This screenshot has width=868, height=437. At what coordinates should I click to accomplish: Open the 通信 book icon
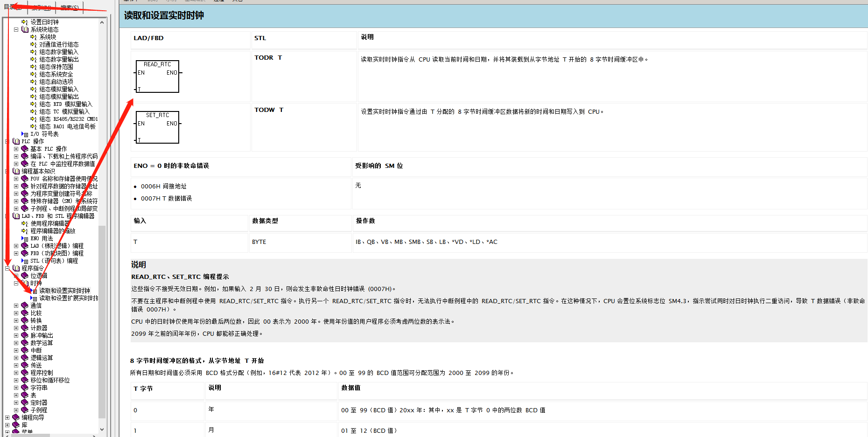[25, 305]
